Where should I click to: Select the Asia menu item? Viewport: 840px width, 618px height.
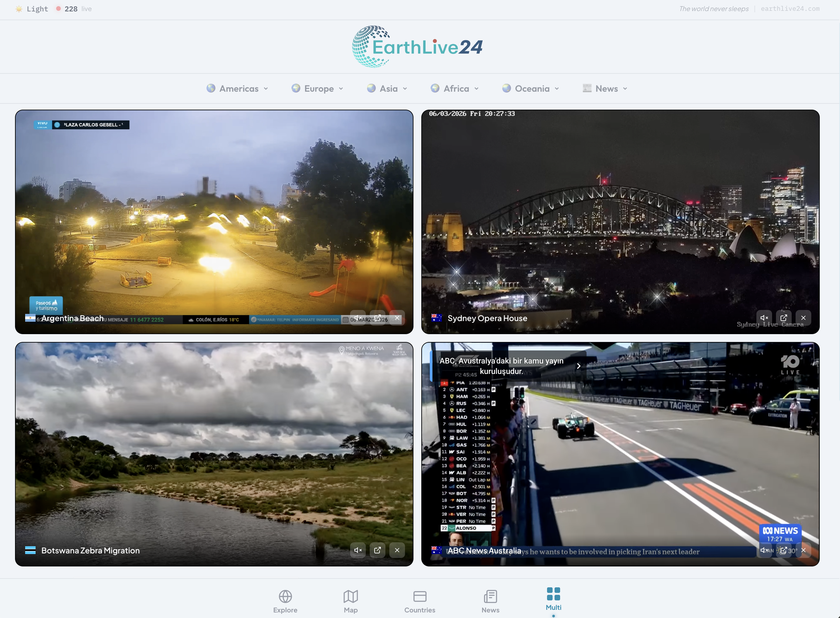tap(387, 88)
